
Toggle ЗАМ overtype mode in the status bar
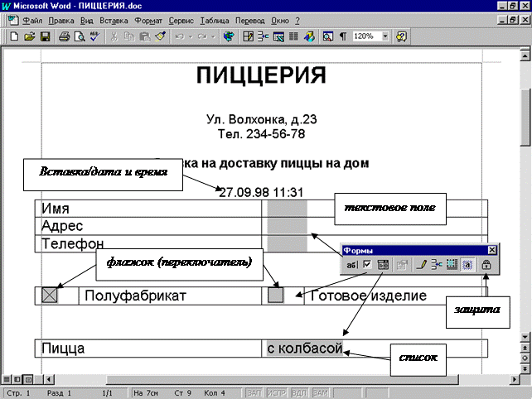coord(321,393)
